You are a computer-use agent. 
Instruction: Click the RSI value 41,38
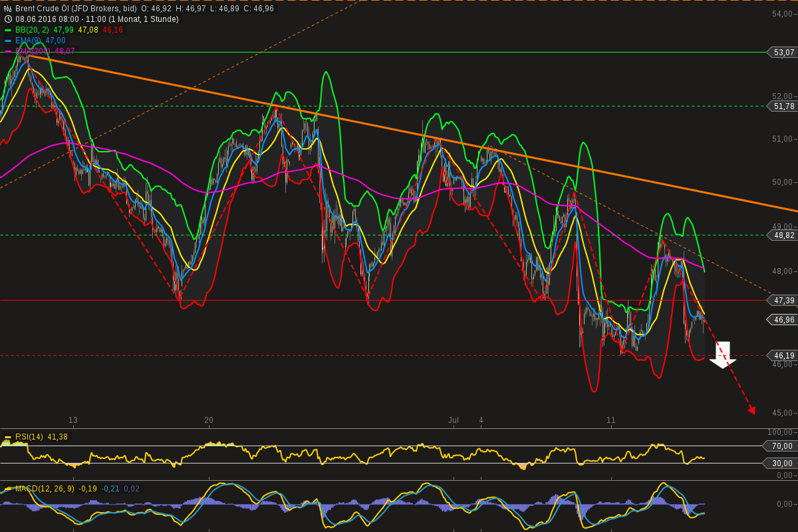[58, 437]
